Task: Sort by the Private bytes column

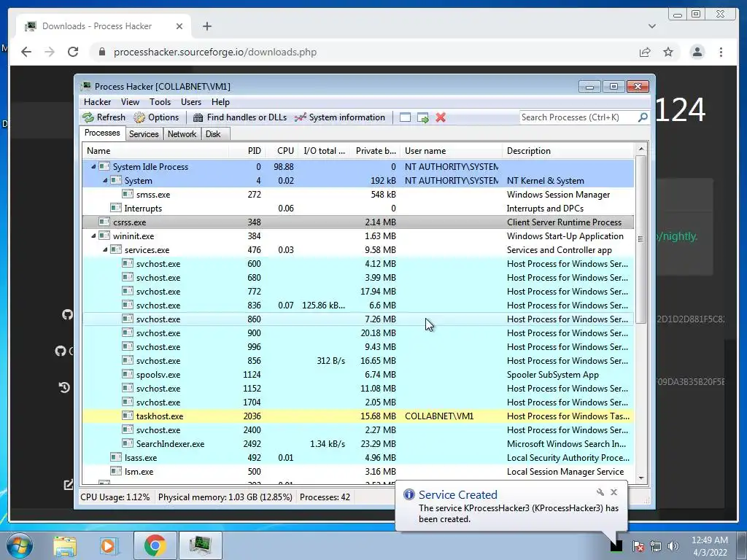Action: (x=374, y=150)
